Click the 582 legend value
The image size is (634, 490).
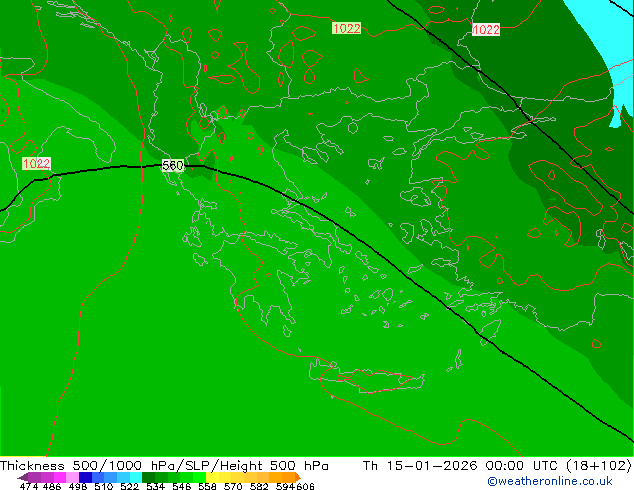(x=259, y=486)
